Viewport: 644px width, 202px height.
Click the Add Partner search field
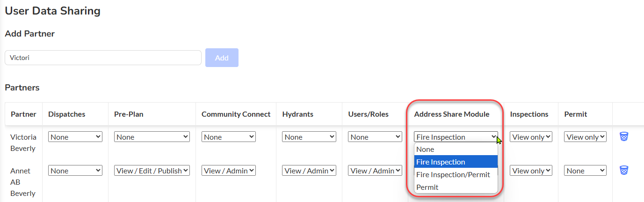coord(103,58)
